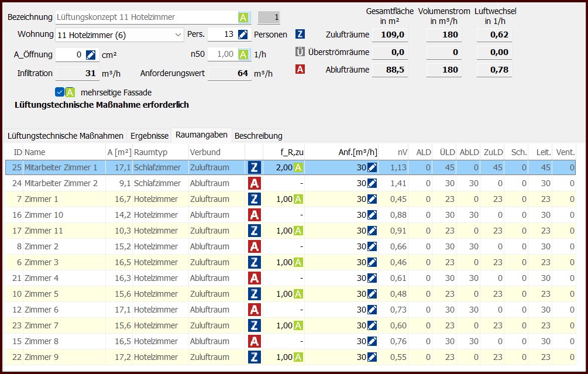
Task: Open the Ergebnisse tab
Action: point(149,136)
